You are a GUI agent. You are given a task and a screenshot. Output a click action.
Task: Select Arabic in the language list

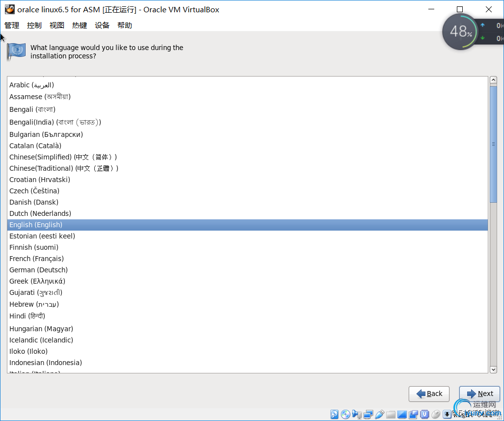point(248,85)
